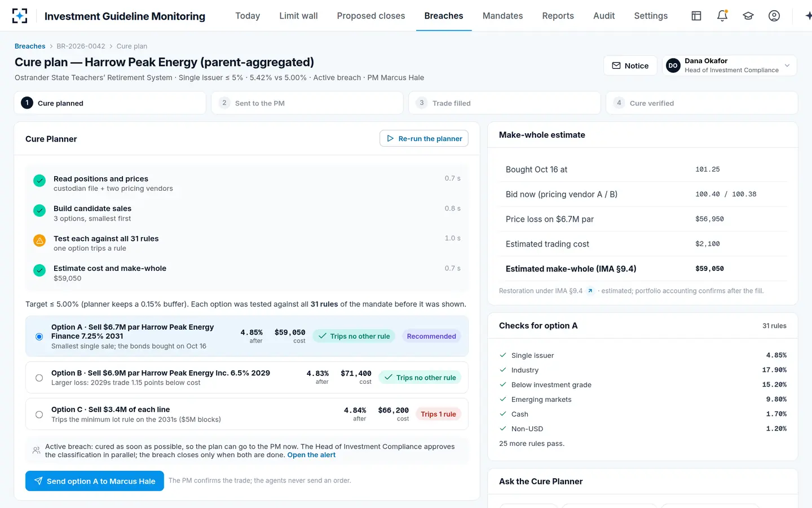Image resolution: width=812 pixels, height=508 pixels.
Task: Click the graduation cap icon
Action: pyautogui.click(x=748, y=16)
